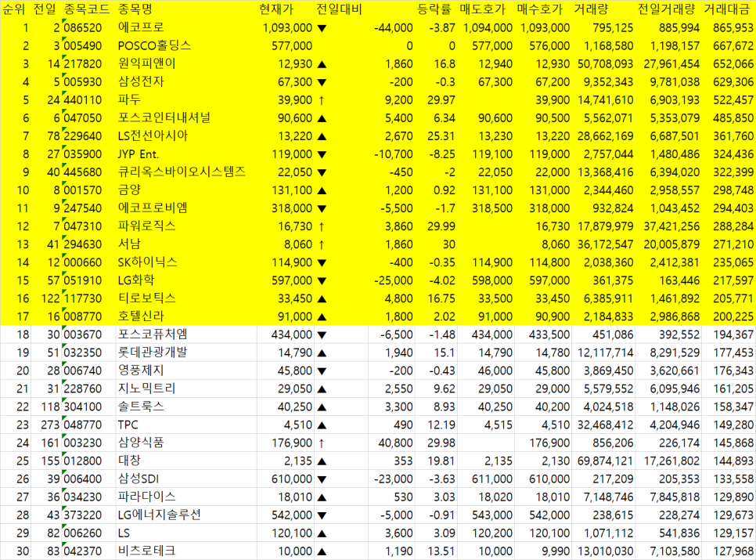Click the 전일거래량 column header
Viewport: 756px width, 560px height.
tap(667, 9)
